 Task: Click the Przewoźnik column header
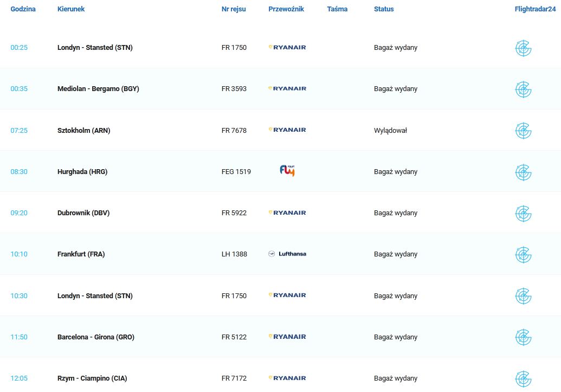[286, 9]
